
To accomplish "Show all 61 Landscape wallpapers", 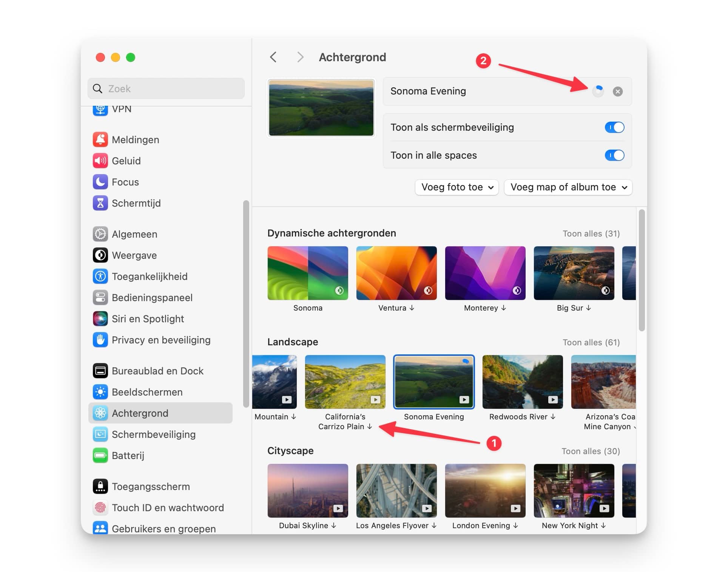I will click(591, 343).
